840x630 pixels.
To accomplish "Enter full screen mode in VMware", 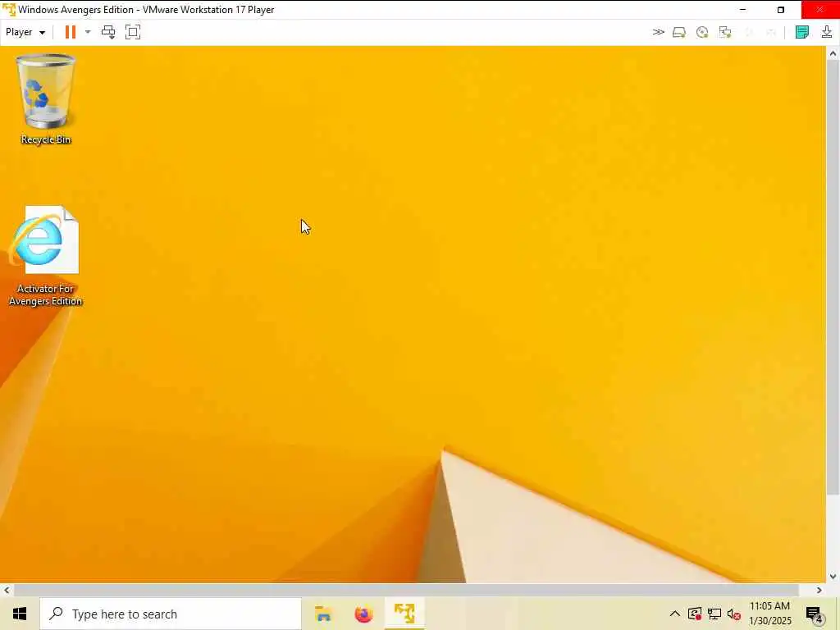I will tap(133, 32).
